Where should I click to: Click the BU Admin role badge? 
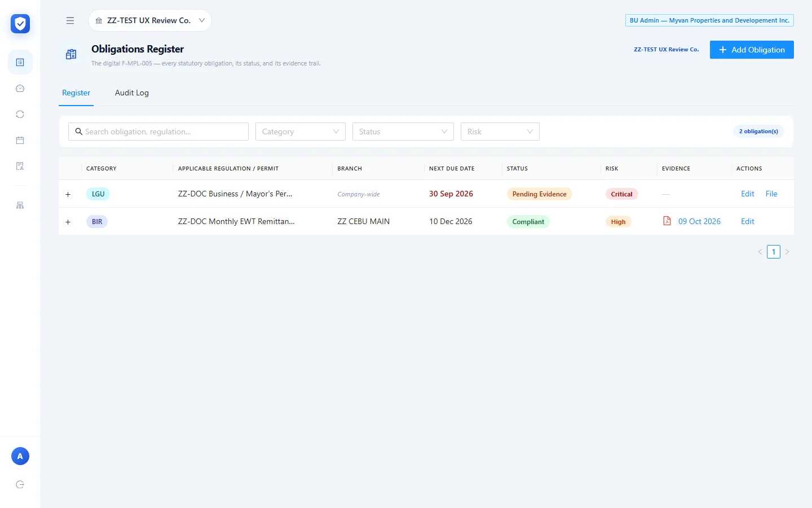point(709,20)
